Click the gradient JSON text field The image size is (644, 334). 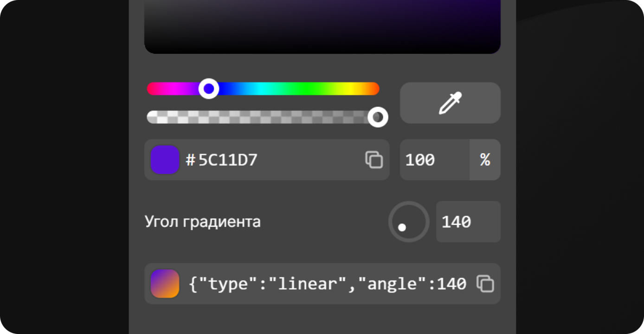point(322,283)
